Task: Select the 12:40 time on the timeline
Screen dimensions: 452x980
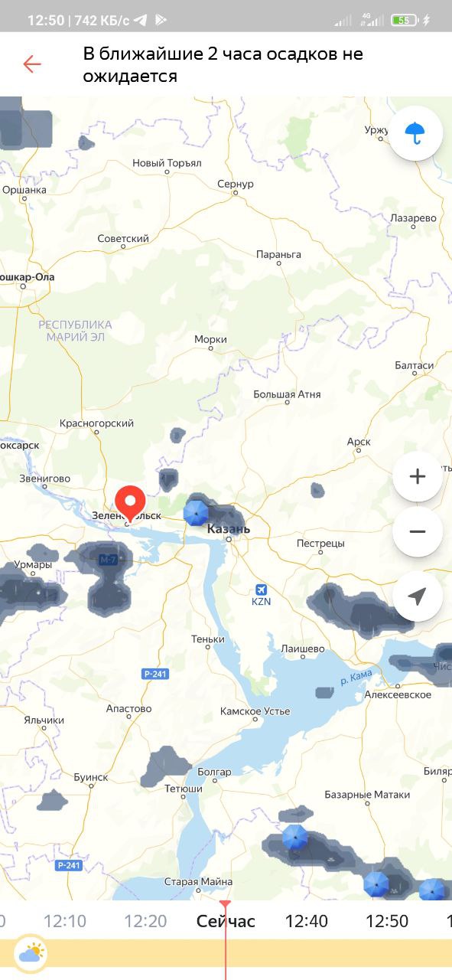Action: click(306, 921)
